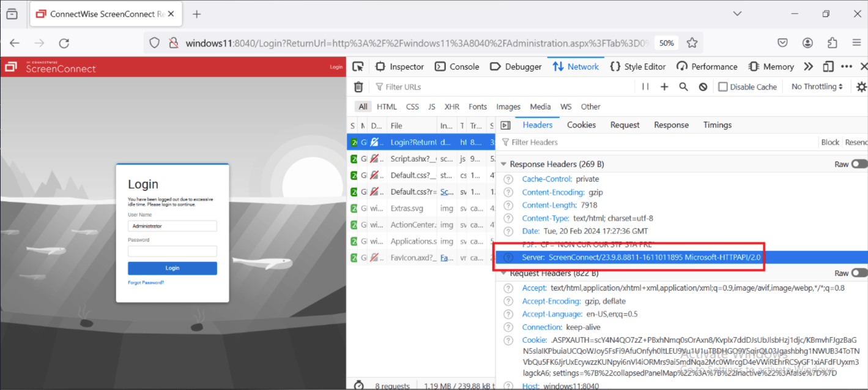Image resolution: width=868 pixels, height=390 pixels.
Task: Toggle Raw view of request headers
Action: 859,272
